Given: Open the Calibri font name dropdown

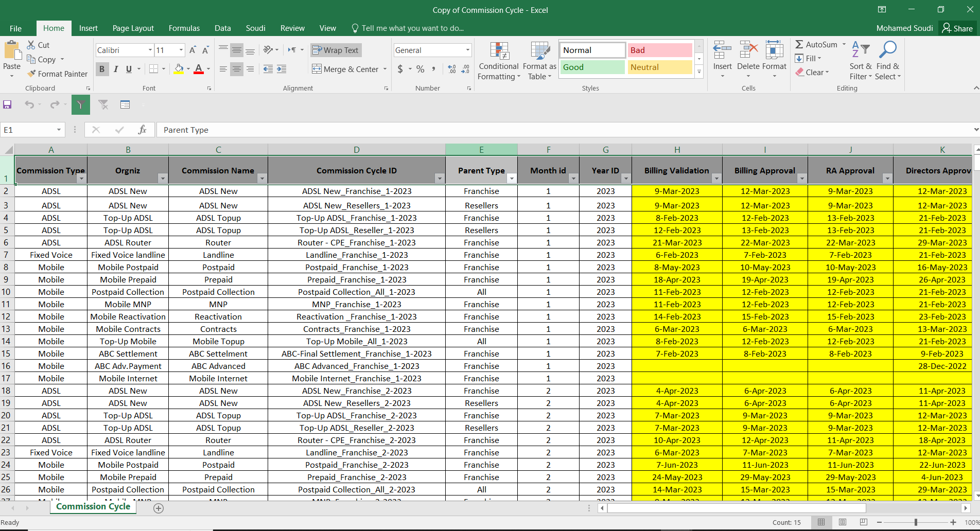Looking at the screenshot, I should tap(150, 50).
